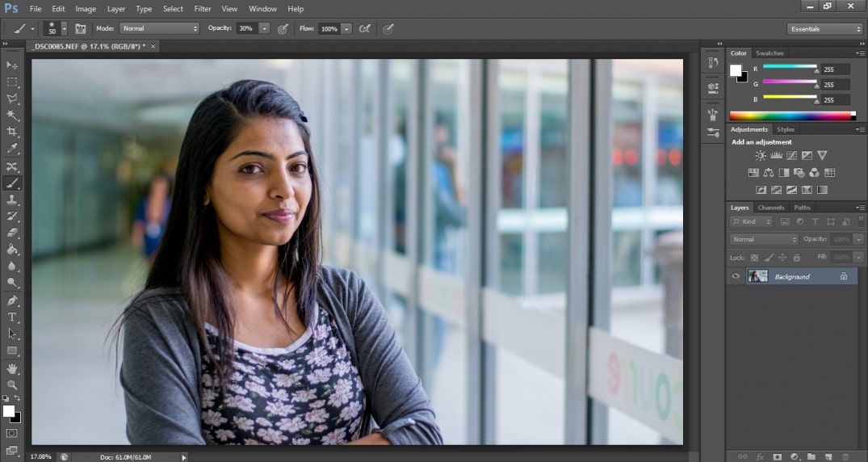The width and height of the screenshot is (868, 462).
Task: Add a Black & White adjustment
Action: click(783, 173)
